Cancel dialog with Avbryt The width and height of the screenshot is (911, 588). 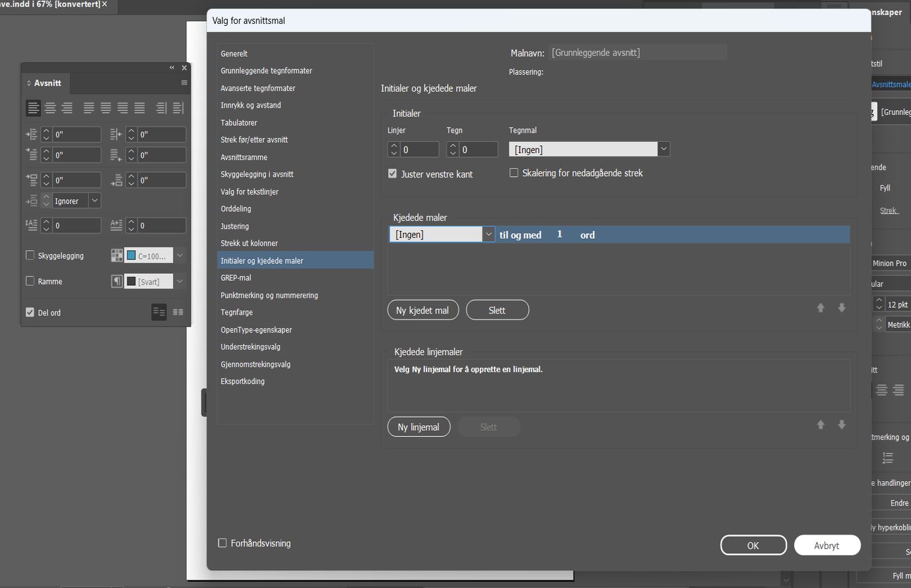tap(827, 546)
